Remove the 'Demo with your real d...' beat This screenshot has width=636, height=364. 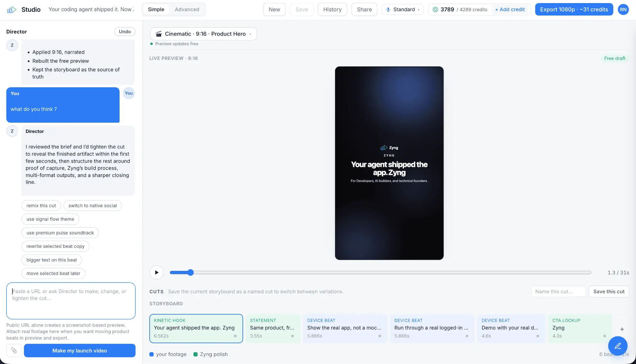pos(538,336)
